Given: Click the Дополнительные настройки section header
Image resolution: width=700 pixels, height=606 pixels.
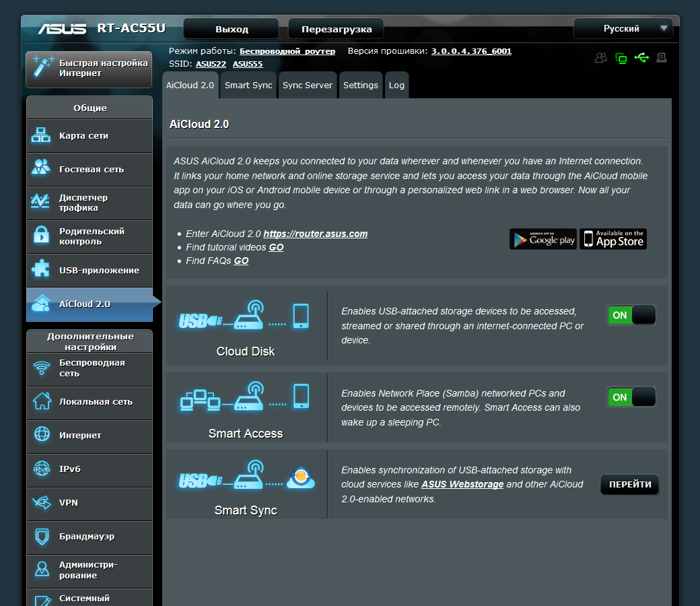Looking at the screenshot, I should click(90, 341).
